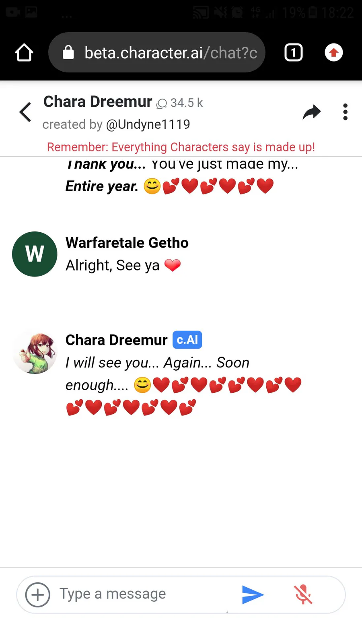Open the three-dot chat options menu
The width and height of the screenshot is (362, 644).
click(345, 112)
